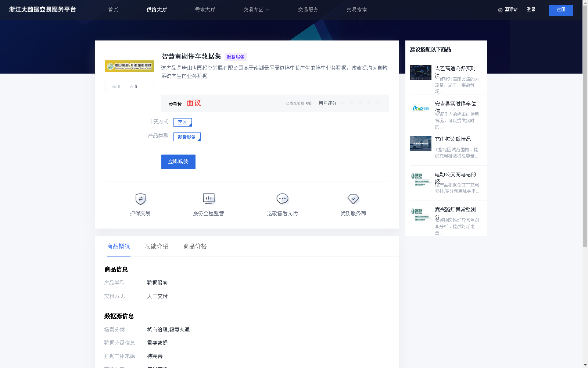Click the star favorite icon under the logo
588x368 pixels.
pyautogui.click(x=131, y=87)
